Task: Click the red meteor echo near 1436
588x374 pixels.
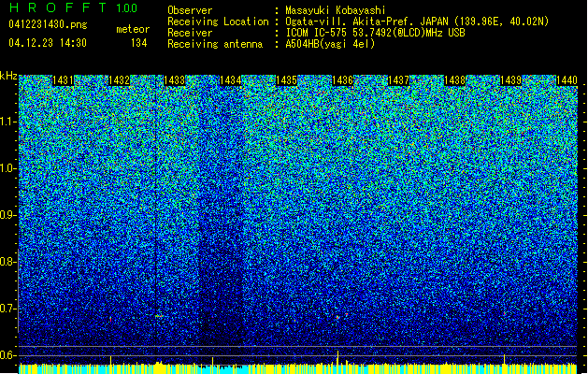Action: [x=337, y=317]
